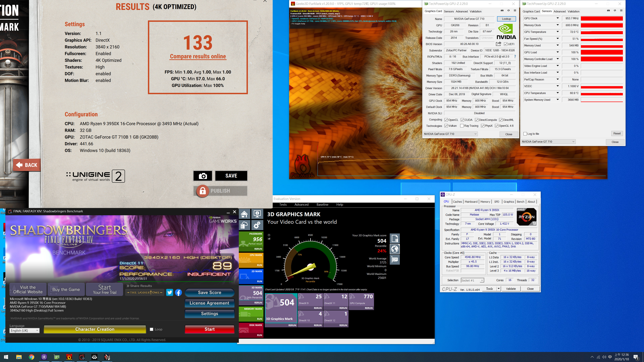Click BIOS share arrow icon in GPU-Z
Image resolution: width=644 pixels, height=362 pixels.
[498, 44]
